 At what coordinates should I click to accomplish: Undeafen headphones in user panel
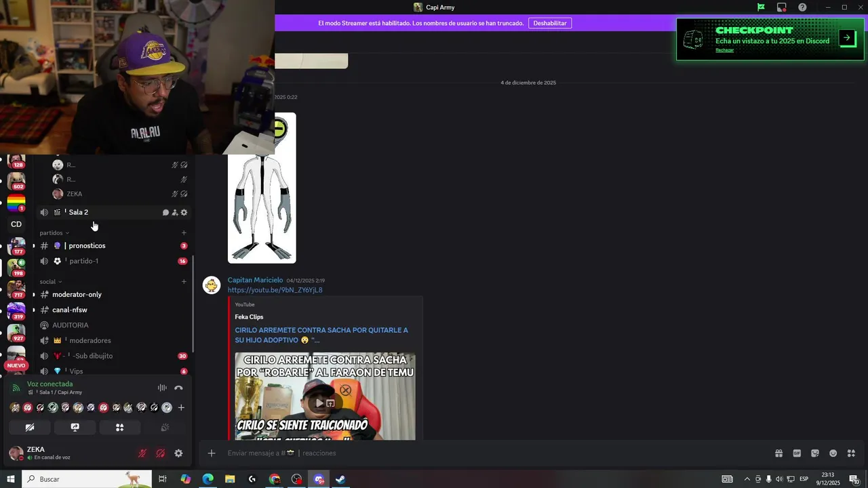(x=161, y=453)
